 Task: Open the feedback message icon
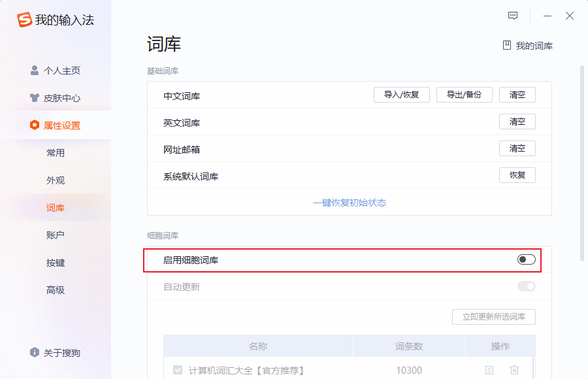click(x=513, y=16)
